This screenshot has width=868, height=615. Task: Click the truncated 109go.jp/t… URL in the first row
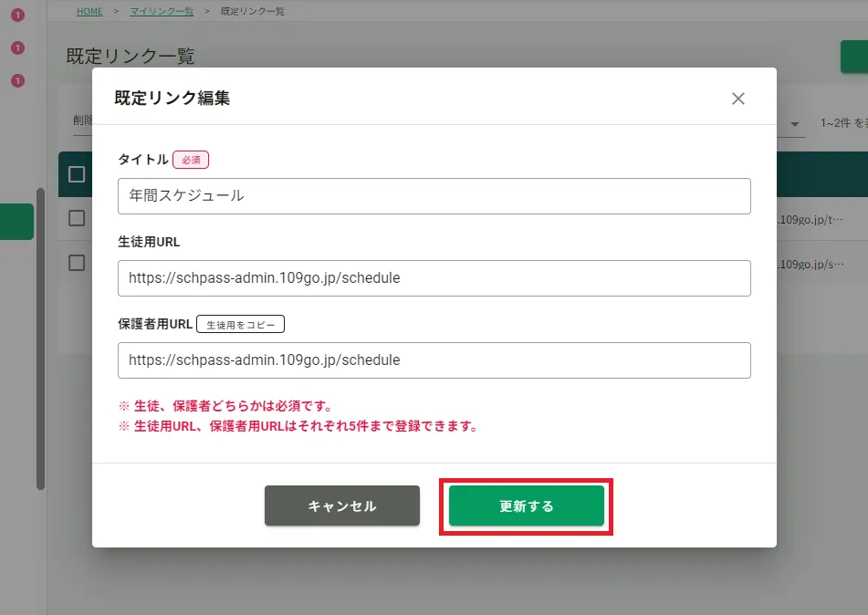811,219
